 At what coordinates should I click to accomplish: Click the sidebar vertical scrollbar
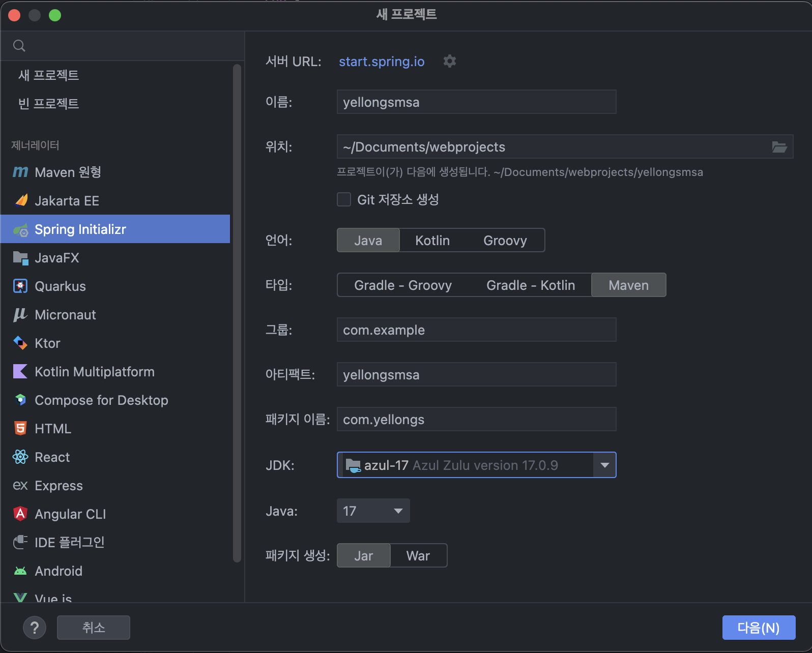click(x=237, y=313)
